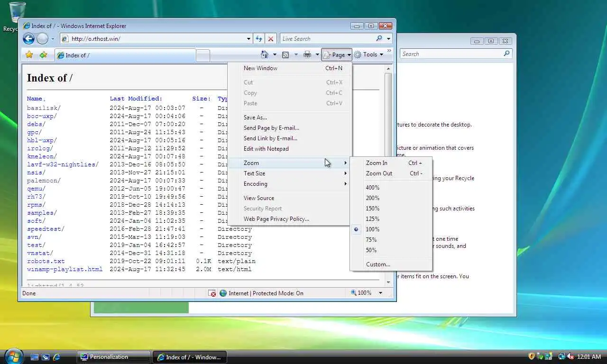Open the Windows Start orb
This screenshot has height=364, width=607.
coord(13,356)
